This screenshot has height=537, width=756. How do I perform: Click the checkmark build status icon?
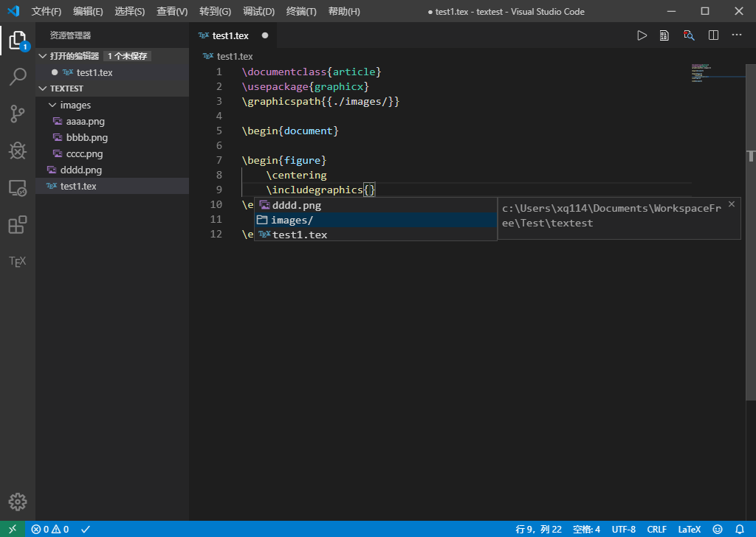(86, 530)
